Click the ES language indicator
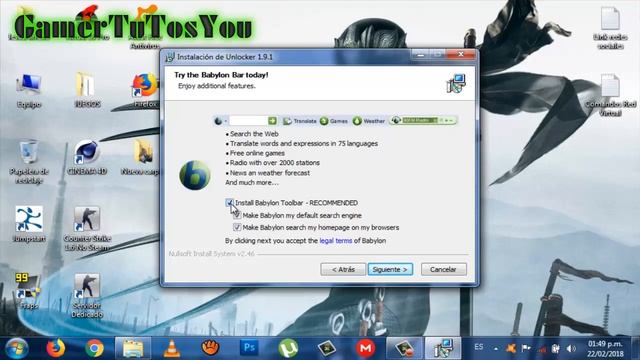 click(479, 347)
